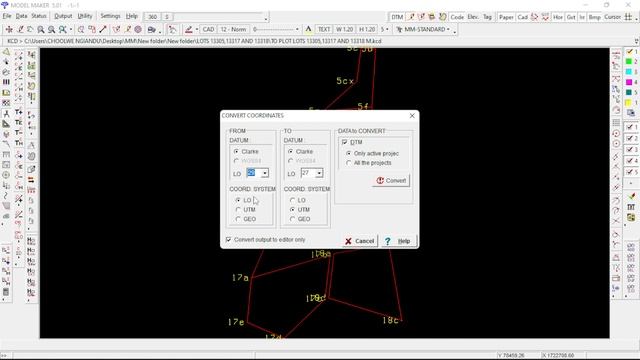The width and height of the screenshot is (640, 360).
Task: Click the text A tool icon
Action: tap(308, 29)
